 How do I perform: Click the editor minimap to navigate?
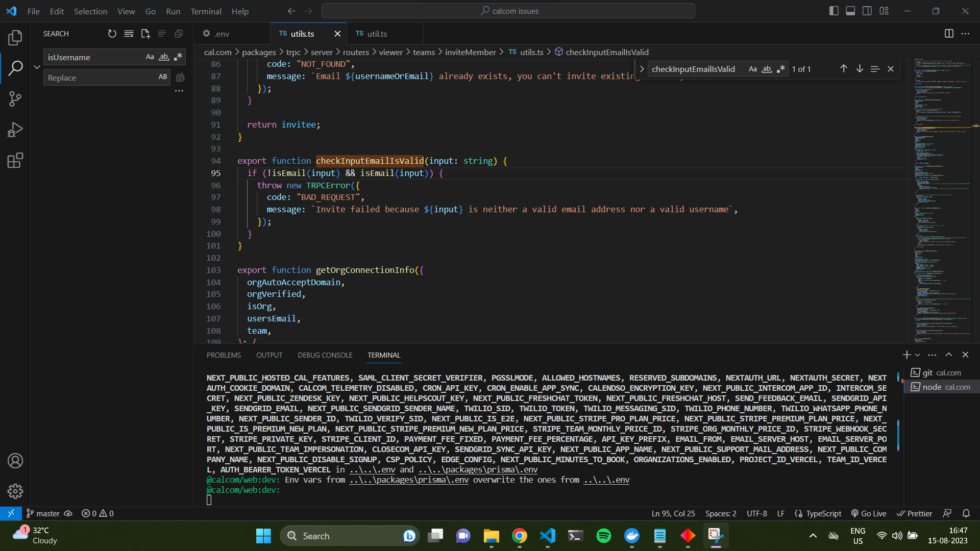942,204
